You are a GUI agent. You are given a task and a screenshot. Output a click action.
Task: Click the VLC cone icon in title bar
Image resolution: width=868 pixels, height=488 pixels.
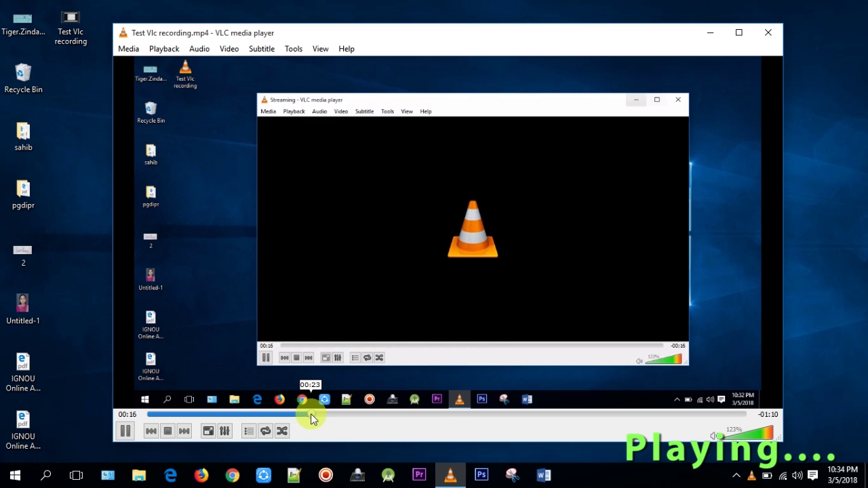[x=123, y=33]
